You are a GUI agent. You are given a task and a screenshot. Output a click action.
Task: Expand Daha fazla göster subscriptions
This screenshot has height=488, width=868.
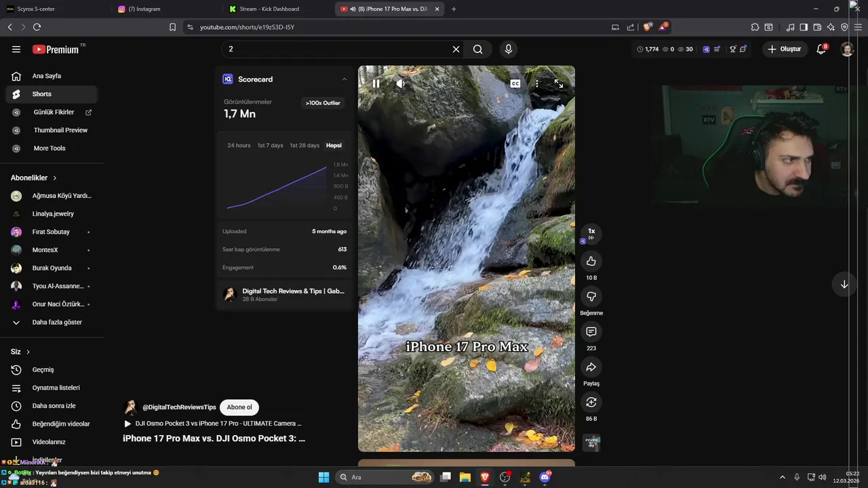(x=52, y=323)
